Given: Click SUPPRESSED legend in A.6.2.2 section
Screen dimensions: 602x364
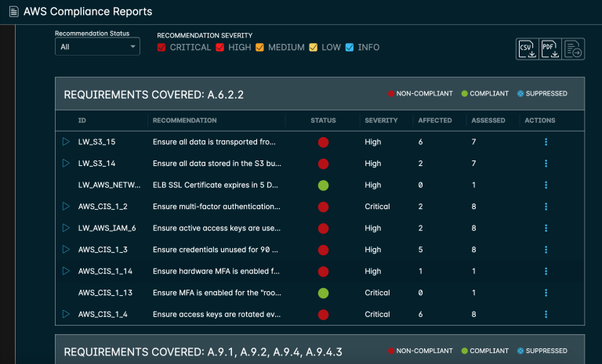Looking at the screenshot, I should tap(542, 94).
